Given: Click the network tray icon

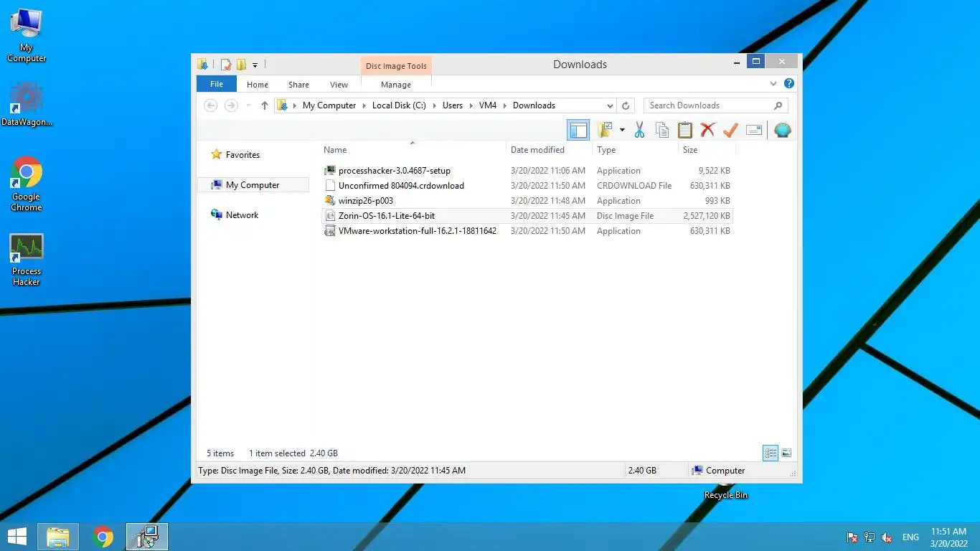Looking at the screenshot, I should [870, 537].
